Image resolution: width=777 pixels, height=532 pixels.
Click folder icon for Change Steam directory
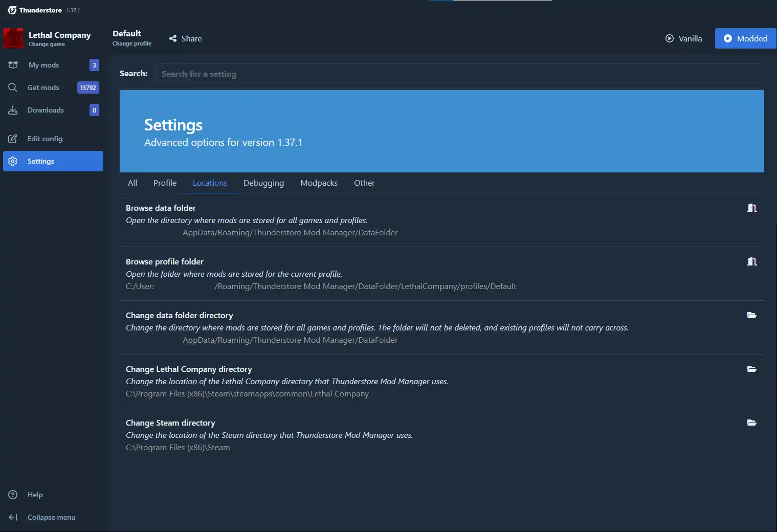click(x=751, y=423)
